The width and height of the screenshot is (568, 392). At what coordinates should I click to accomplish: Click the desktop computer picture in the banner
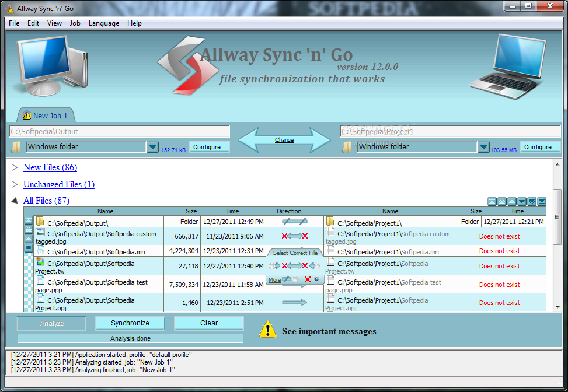(50, 65)
